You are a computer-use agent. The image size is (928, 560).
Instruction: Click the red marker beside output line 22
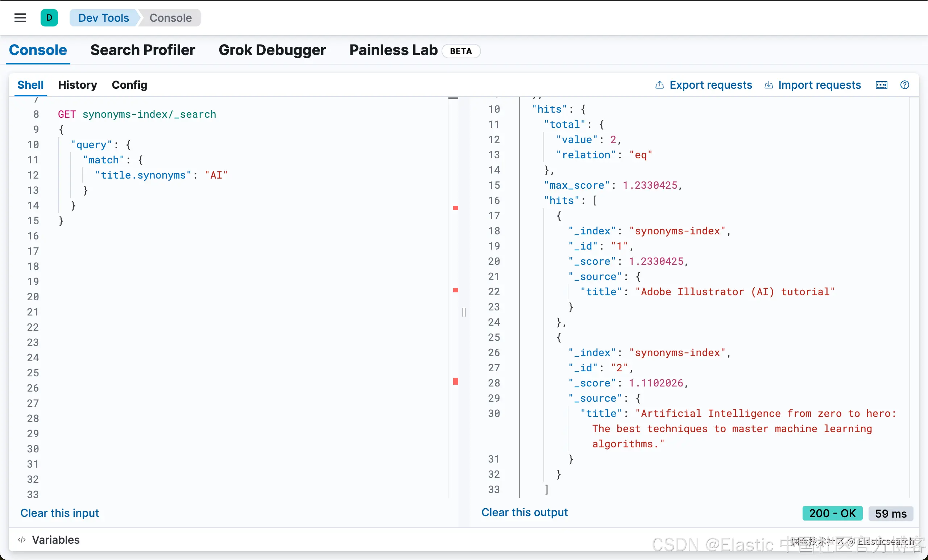(x=455, y=290)
